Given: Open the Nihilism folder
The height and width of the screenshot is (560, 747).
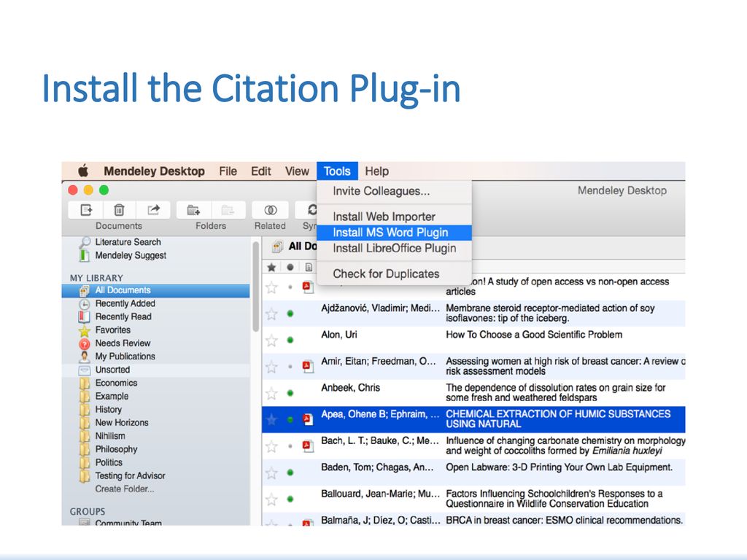Looking at the screenshot, I should pyautogui.click(x=110, y=436).
